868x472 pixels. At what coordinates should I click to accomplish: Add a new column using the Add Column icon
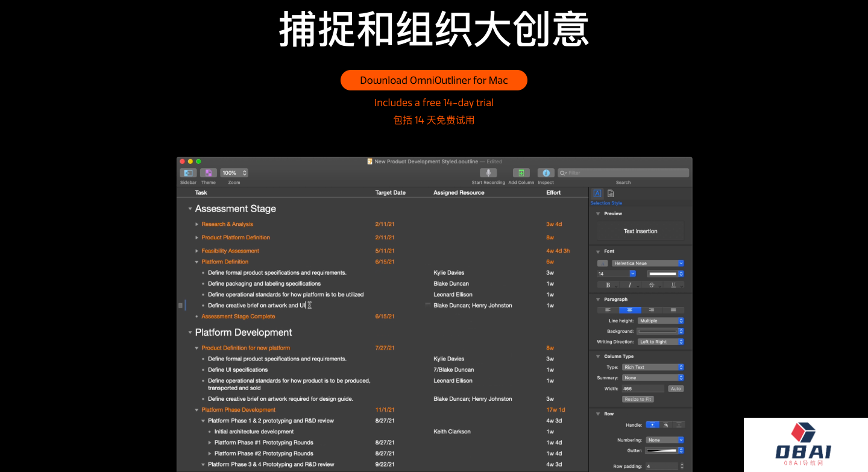520,173
